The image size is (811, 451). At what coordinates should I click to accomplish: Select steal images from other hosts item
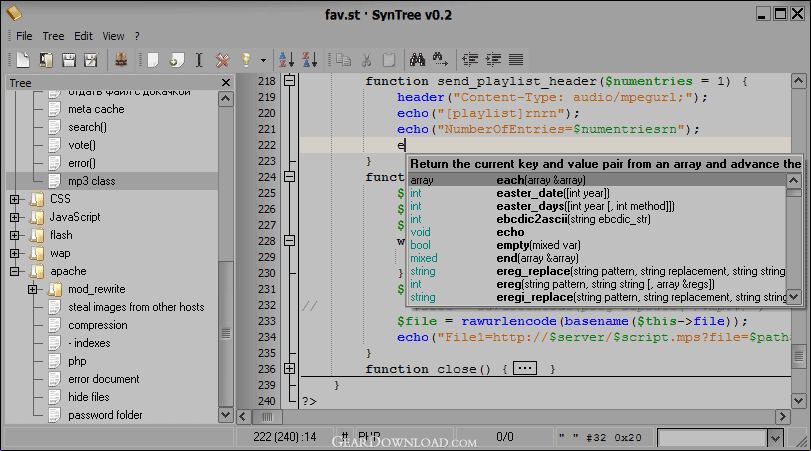[136, 307]
